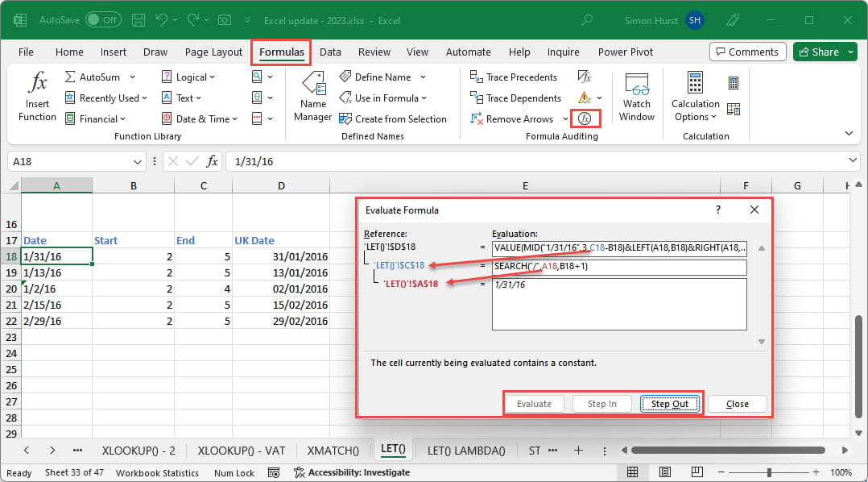Click the zoom slider handle
868x482 pixels.
pos(769,472)
